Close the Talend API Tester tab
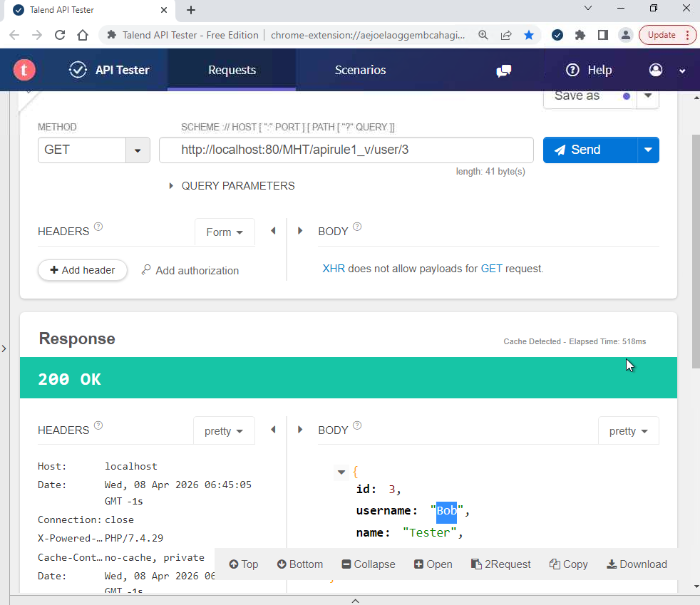The height and width of the screenshot is (605, 700). point(164,10)
